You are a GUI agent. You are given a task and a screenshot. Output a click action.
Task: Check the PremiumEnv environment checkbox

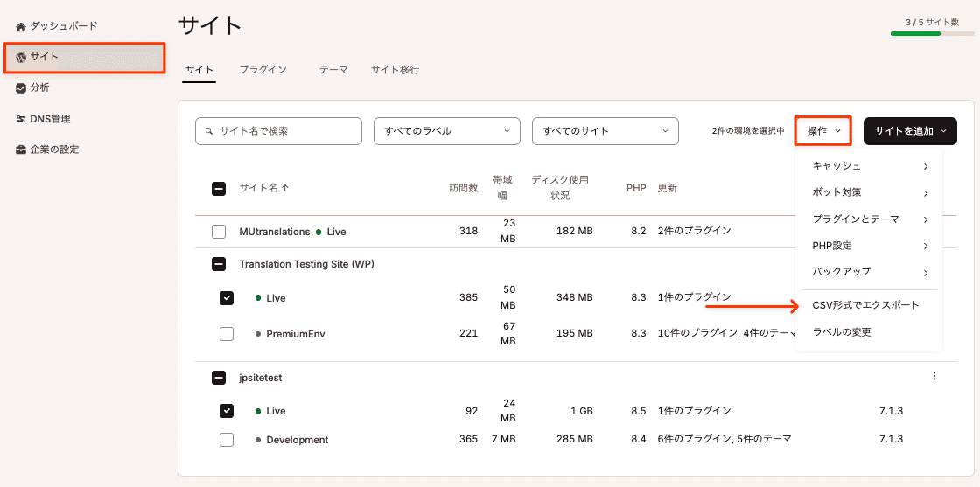tap(227, 333)
